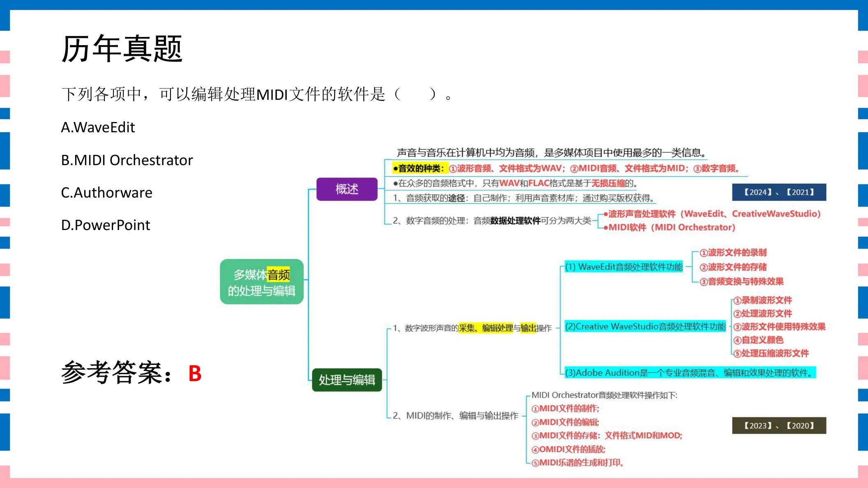Select answer option D.PowerPoint
The width and height of the screenshot is (868, 488).
(x=106, y=225)
